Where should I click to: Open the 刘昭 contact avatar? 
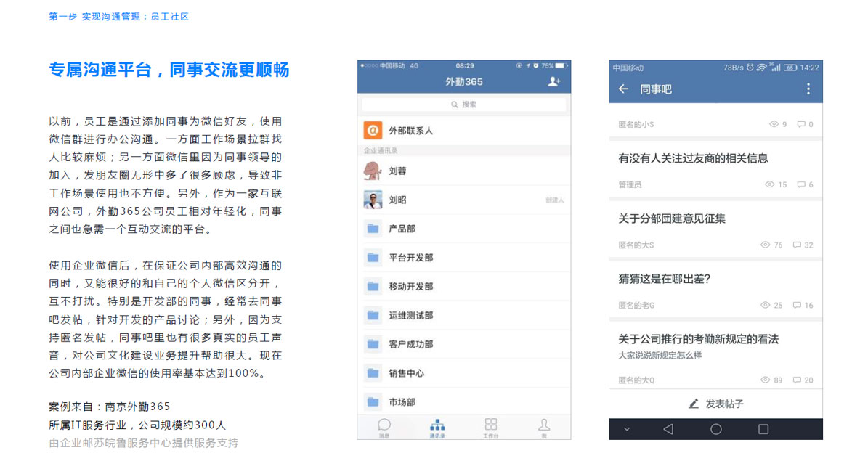[x=373, y=200]
